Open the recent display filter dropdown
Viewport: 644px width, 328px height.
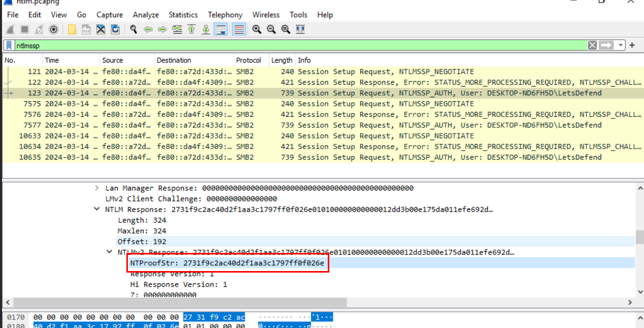point(621,45)
